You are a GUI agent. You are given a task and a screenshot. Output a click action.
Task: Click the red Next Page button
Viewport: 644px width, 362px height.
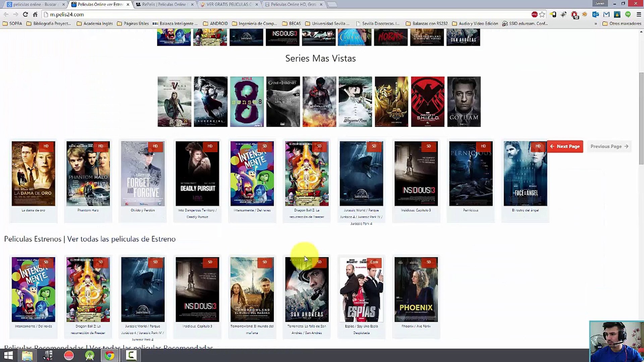pyautogui.click(x=565, y=146)
